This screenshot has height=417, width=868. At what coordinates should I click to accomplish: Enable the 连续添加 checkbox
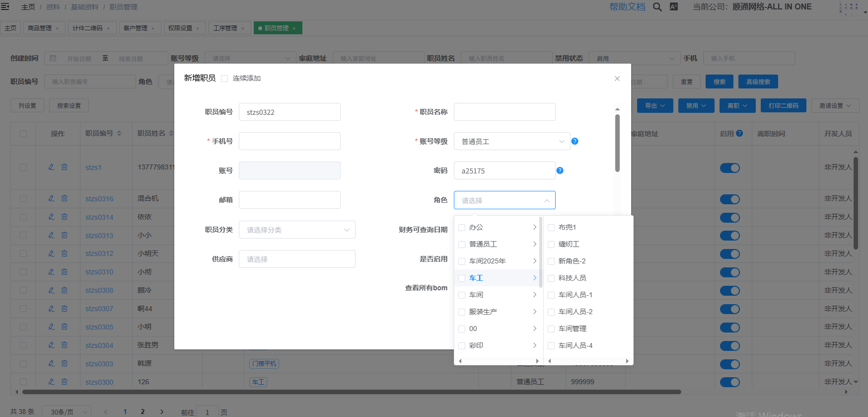pos(224,79)
